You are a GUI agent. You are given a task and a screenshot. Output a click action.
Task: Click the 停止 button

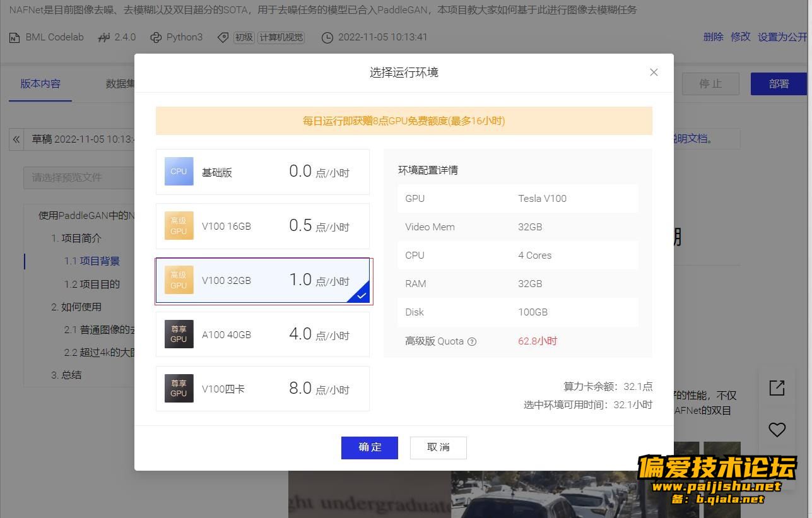coord(710,84)
